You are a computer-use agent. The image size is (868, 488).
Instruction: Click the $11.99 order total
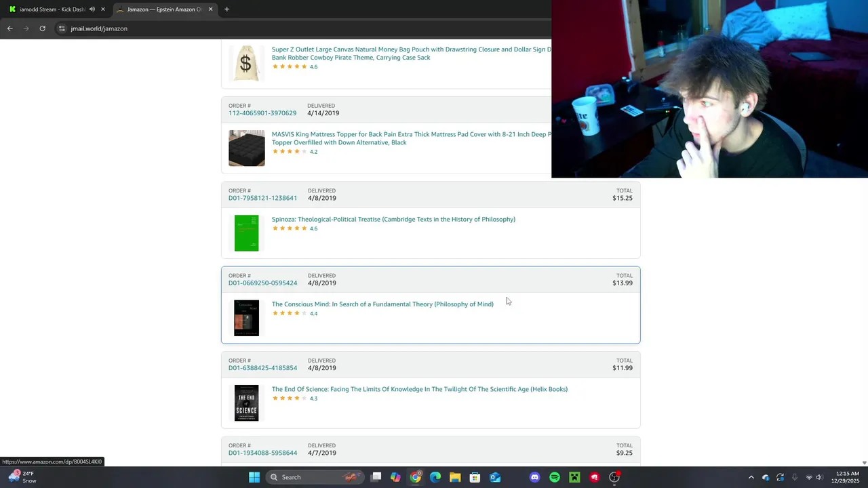(623, 368)
